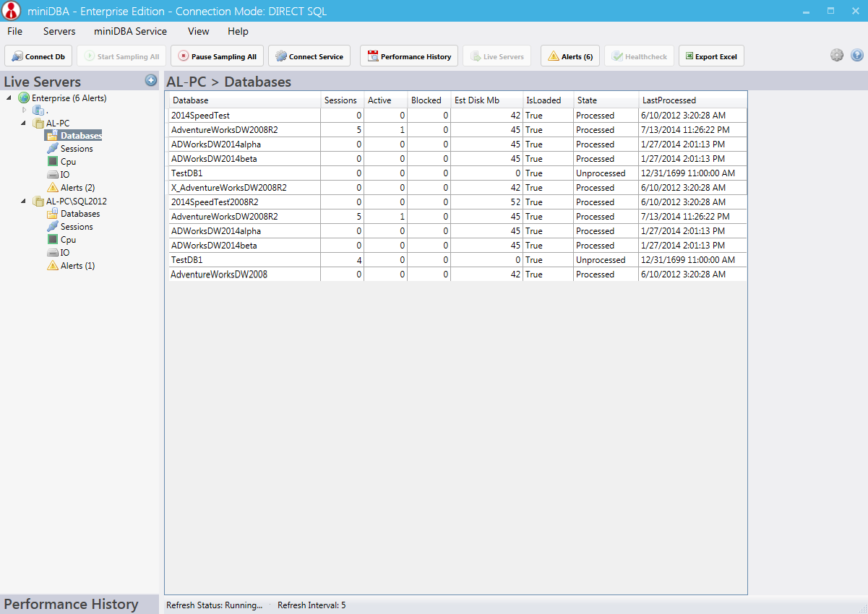Sort by the IsLoaded column header

pos(549,100)
